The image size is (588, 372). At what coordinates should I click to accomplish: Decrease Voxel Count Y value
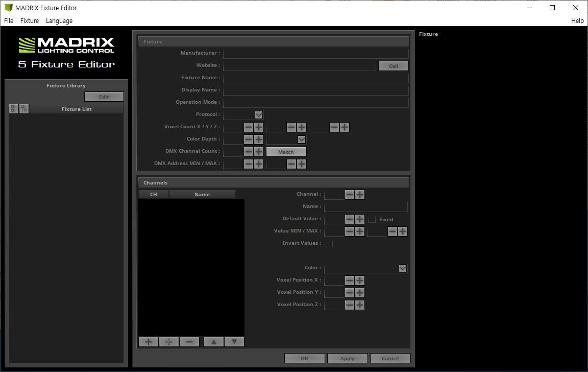291,127
